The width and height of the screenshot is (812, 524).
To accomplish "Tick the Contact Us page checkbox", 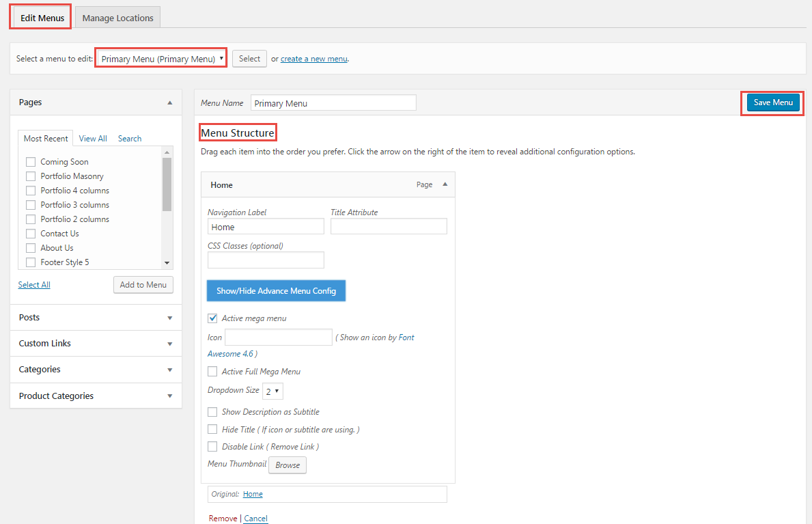I will (x=31, y=234).
